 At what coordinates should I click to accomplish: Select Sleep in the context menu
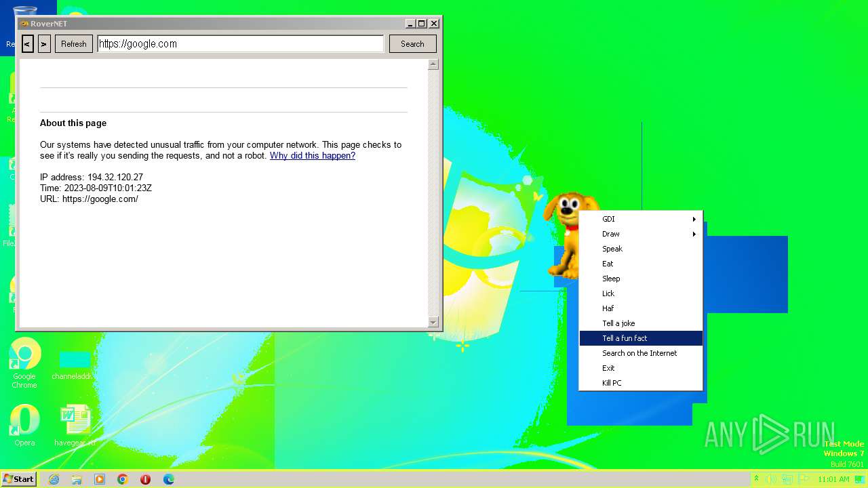(641, 279)
